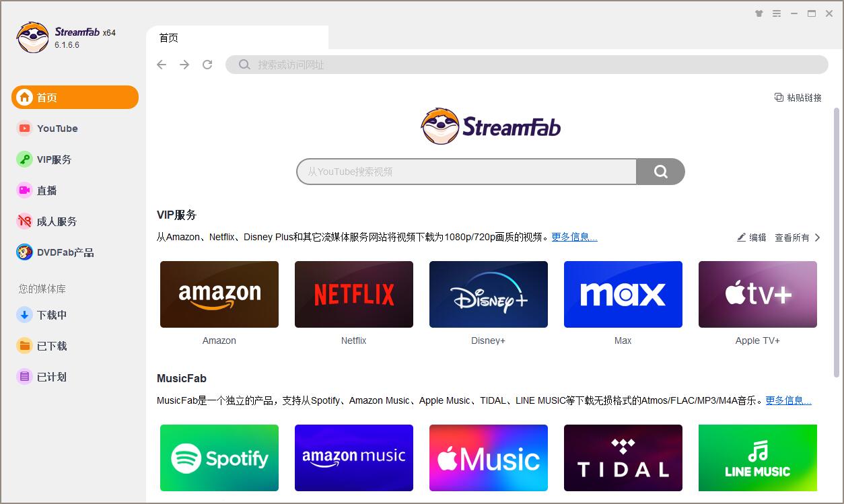Open the 更多信息 link under VIP服务
Viewport: 844px width, 504px height.
[574, 237]
